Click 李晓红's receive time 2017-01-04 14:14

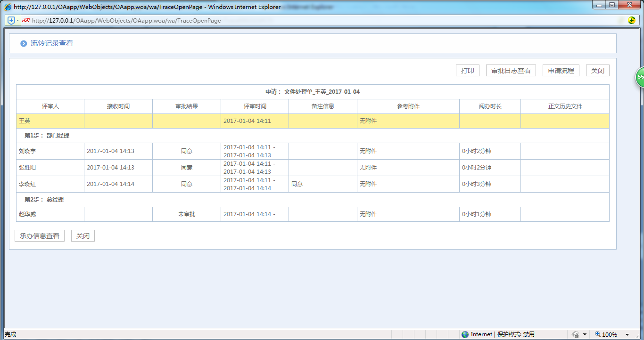pyautogui.click(x=111, y=184)
